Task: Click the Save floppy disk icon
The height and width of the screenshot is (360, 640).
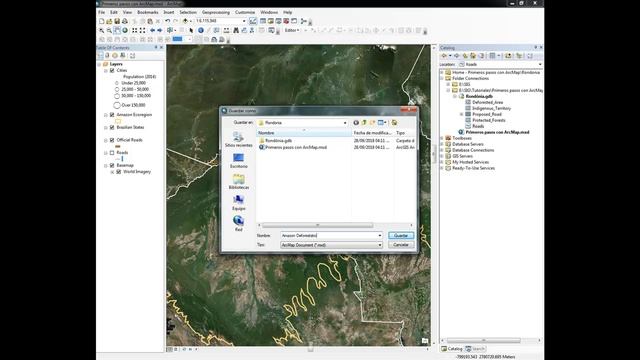Action: coord(117,21)
